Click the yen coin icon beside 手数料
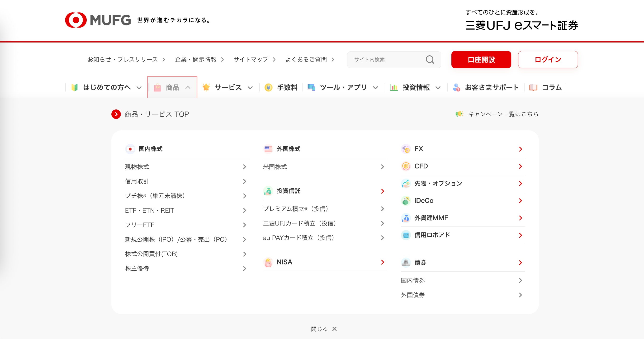Image resolution: width=644 pixels, height=339 pixels. (x=268, y=88)
